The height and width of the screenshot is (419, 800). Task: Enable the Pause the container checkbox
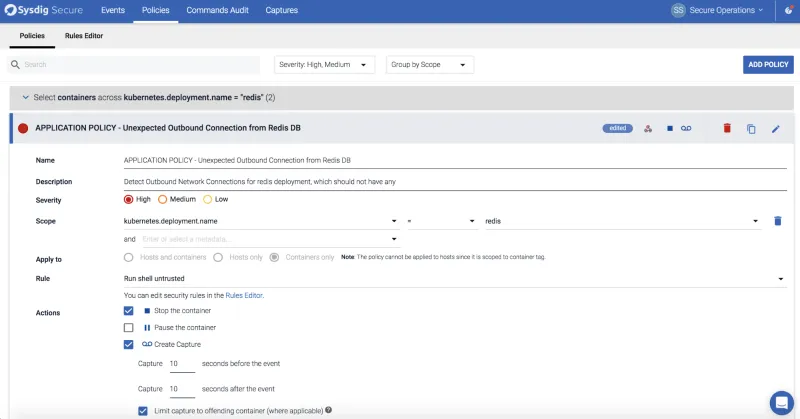(x=128, y=327)
